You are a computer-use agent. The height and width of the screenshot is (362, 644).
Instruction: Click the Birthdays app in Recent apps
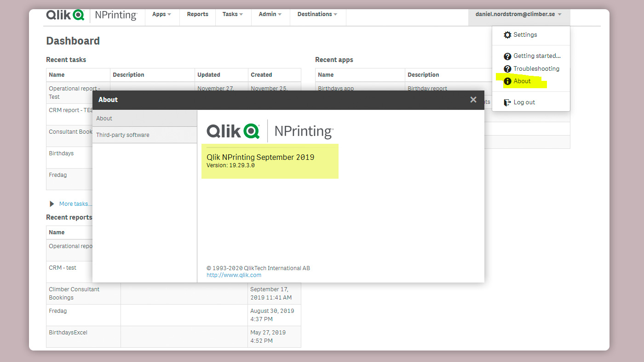click(336, 89)
